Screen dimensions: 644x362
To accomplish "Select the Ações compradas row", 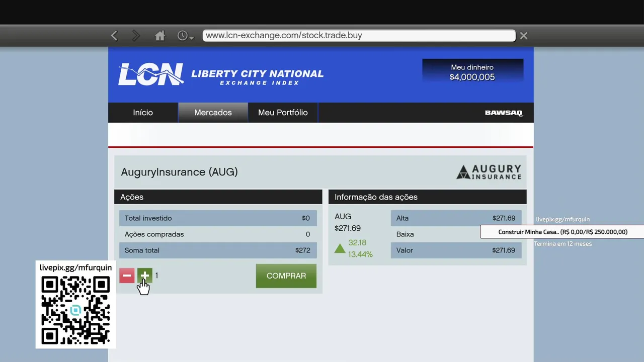I will point(218,234).
